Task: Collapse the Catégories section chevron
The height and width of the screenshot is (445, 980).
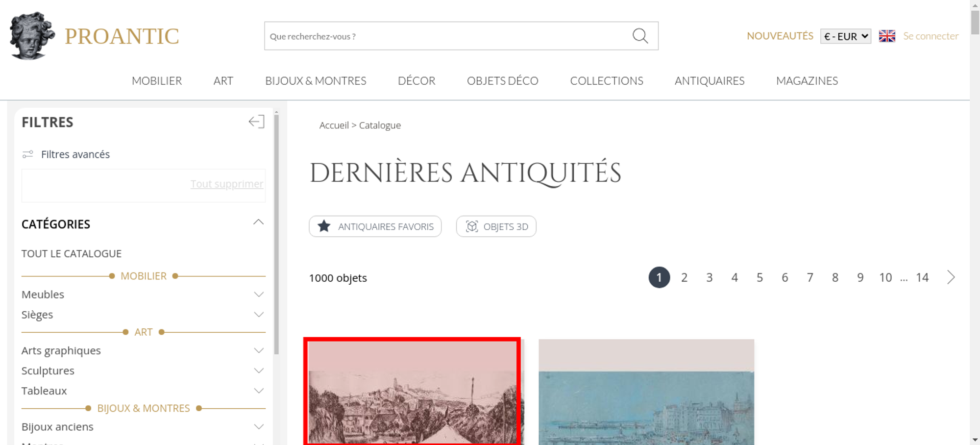Action: tap(258, 222)
